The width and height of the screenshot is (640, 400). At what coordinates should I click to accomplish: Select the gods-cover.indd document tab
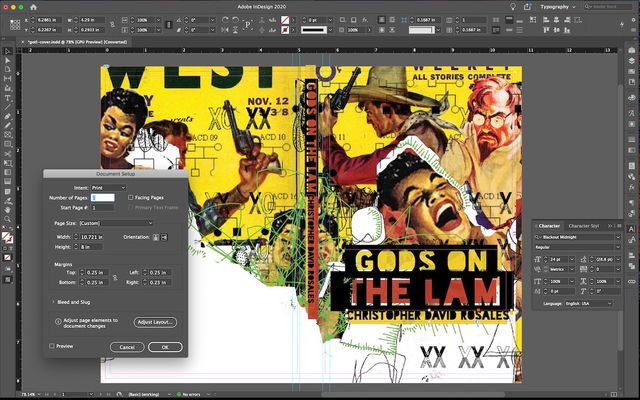(x=77, y=42)
